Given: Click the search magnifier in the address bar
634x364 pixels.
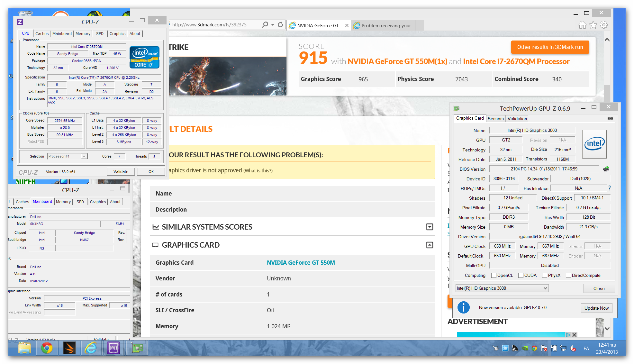Looking at the screenshot, I should [265, 25].
